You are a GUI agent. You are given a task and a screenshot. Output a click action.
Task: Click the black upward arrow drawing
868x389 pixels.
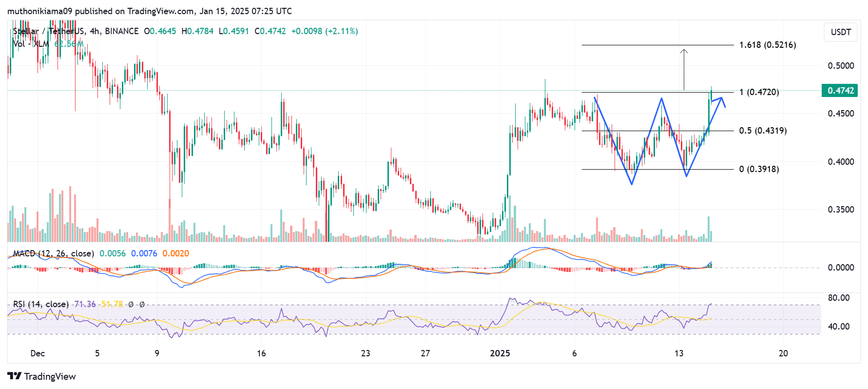pyautogui.click(x=684, y=69)
